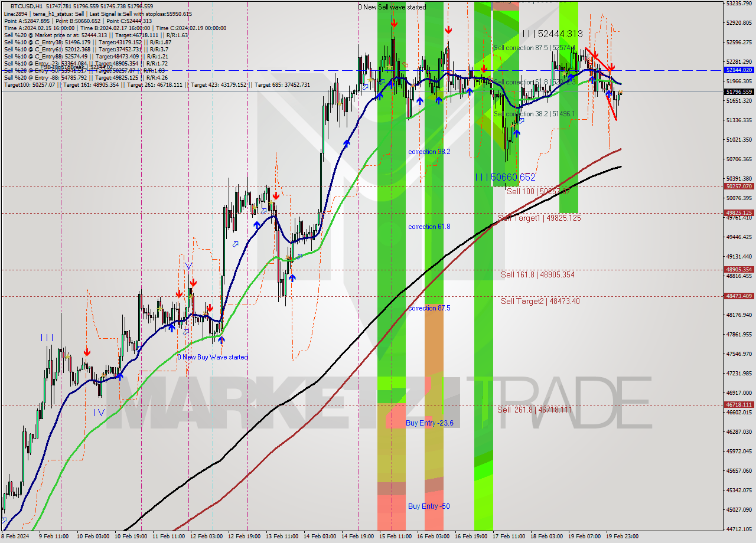This screenshot has width=756, height=543.
Task: Click the 44712.105 price scale value
Action: click(739, 529)
